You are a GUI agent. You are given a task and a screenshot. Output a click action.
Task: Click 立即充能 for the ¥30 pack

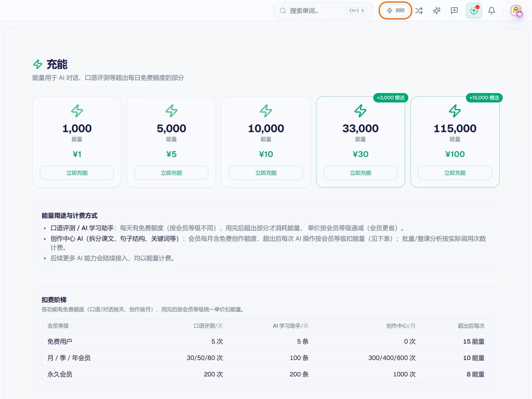pyautogui.click(x=360, y=173)
